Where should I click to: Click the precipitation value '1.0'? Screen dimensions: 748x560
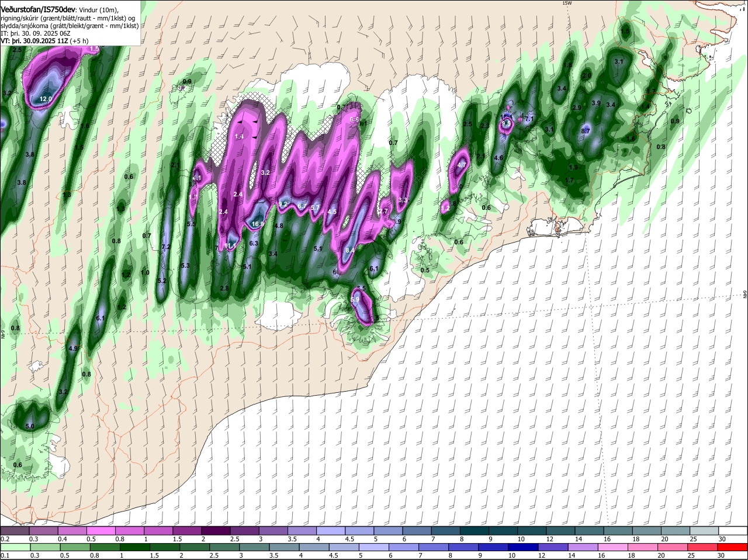point(146,272)
